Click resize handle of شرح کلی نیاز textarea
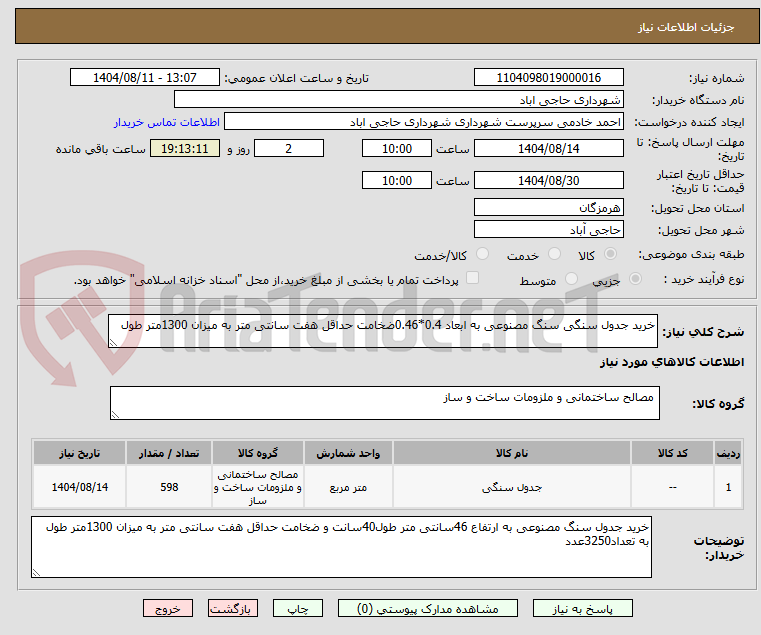Viewport: 761px width, 635px height. [x=114, y=343]
